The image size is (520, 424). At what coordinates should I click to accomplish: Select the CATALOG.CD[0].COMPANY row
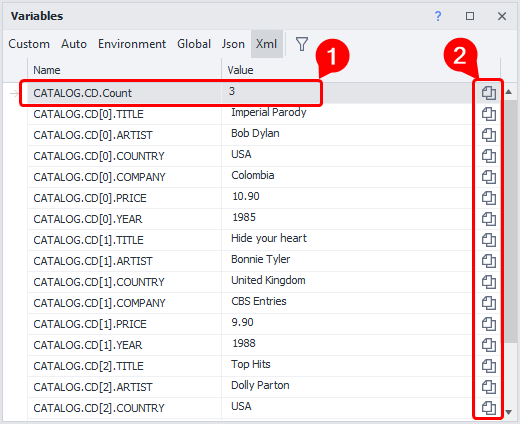point(249,177)
